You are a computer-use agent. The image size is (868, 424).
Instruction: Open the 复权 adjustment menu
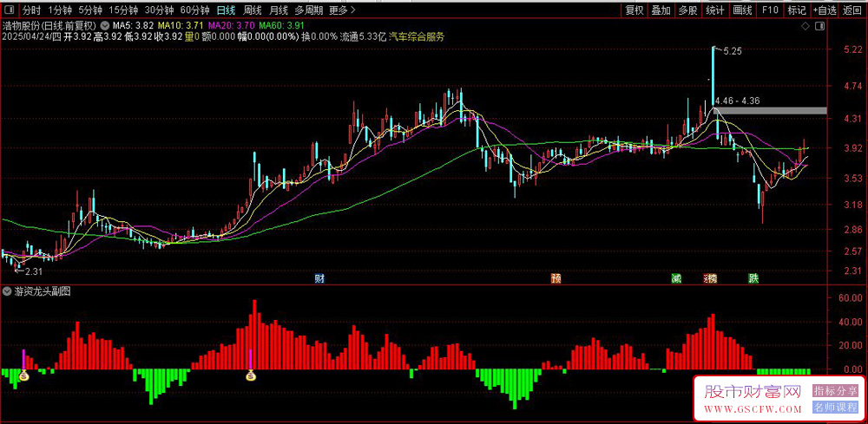(635, 10)
